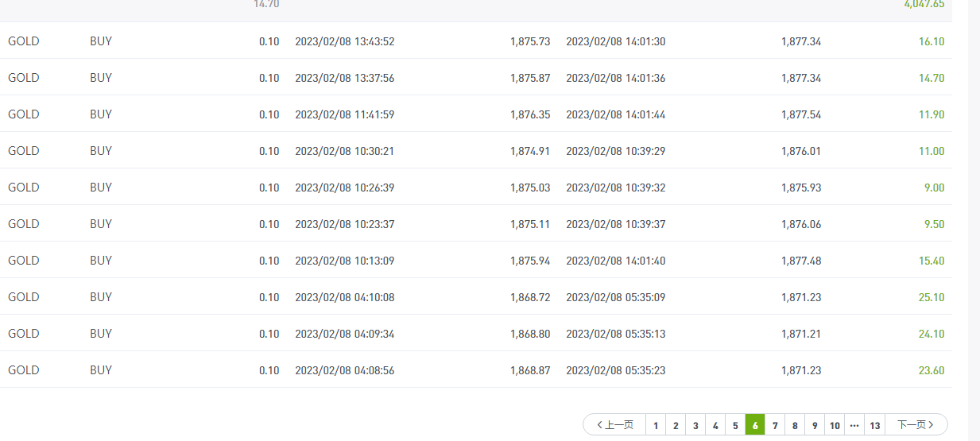Click close price 1,875.93
980x441 pixels.
tap(801, 188)
